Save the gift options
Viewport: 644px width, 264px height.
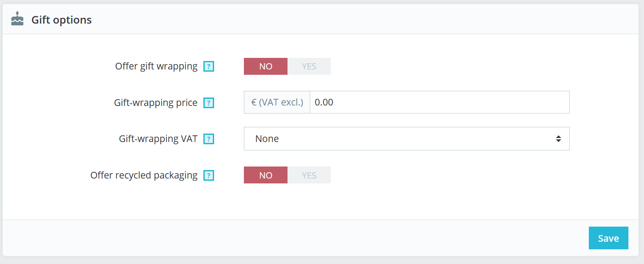608,238
